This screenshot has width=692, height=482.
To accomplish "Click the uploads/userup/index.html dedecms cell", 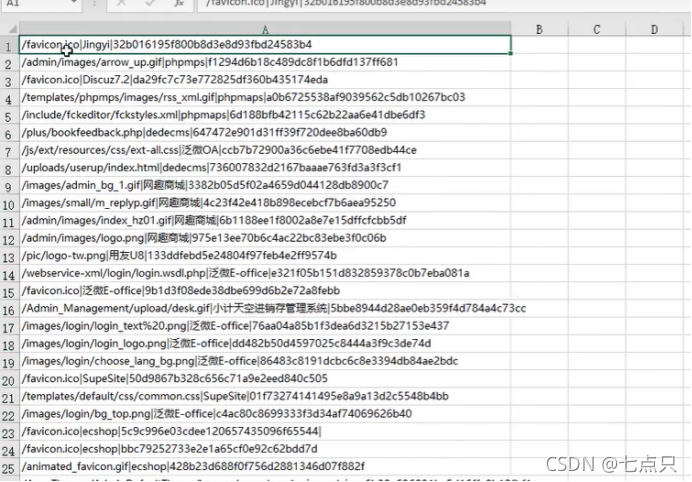I will (x=265, y=168).
